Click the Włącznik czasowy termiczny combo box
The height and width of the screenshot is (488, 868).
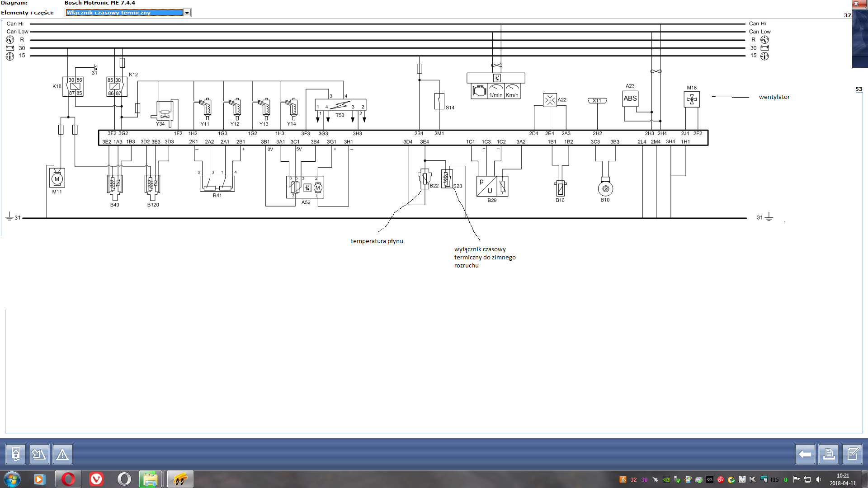(124, 13)
